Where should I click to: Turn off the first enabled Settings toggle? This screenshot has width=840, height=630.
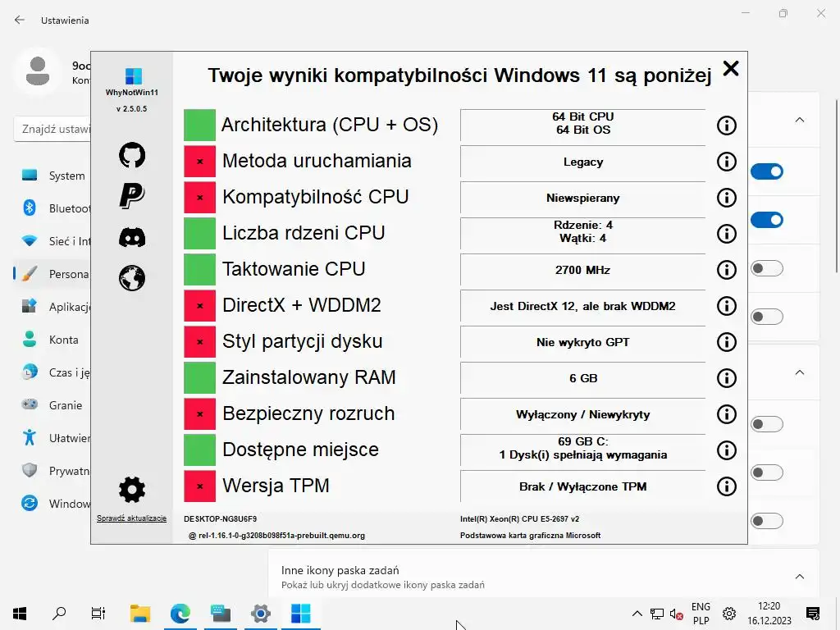coord(767,171)
